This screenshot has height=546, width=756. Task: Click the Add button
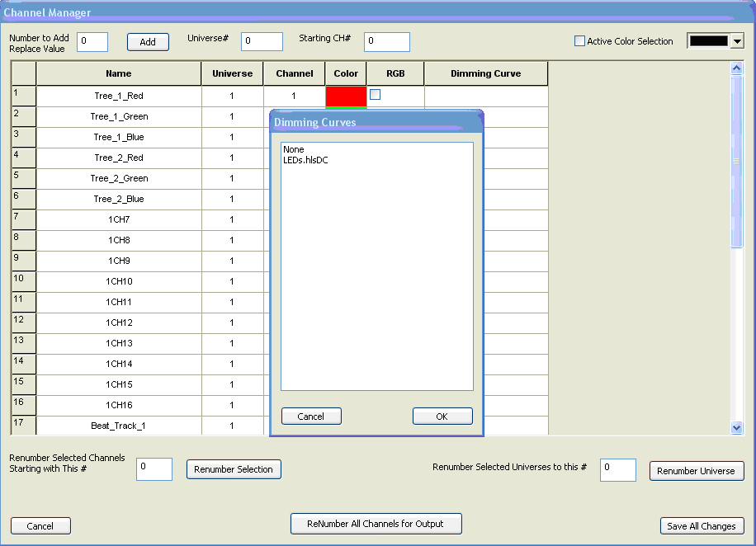point(148,42)
